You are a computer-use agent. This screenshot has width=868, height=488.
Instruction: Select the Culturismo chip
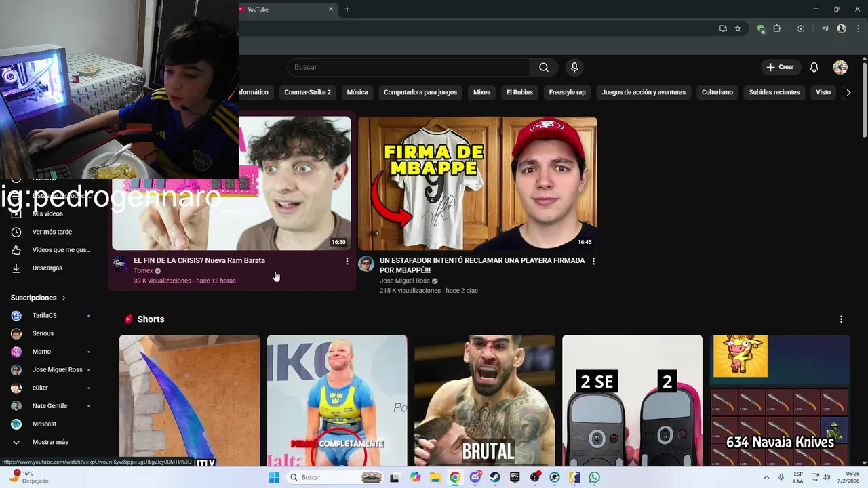[717, 92]
